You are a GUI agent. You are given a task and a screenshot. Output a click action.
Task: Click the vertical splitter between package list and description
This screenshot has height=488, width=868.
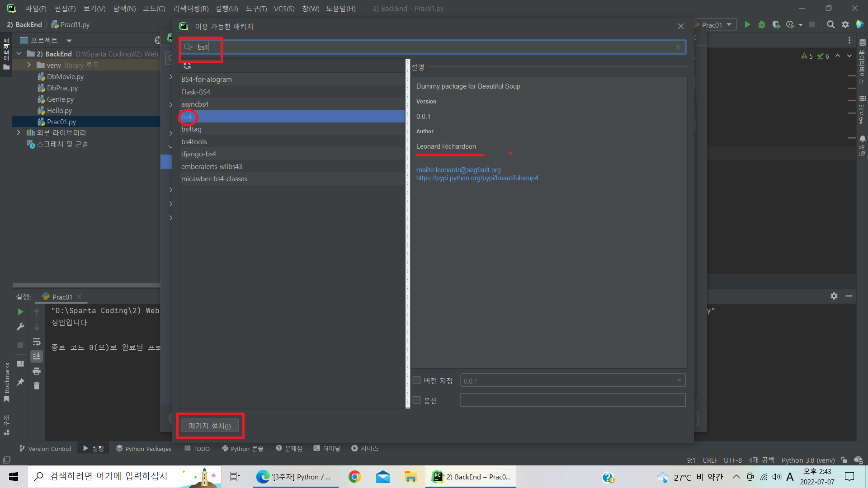408,233
